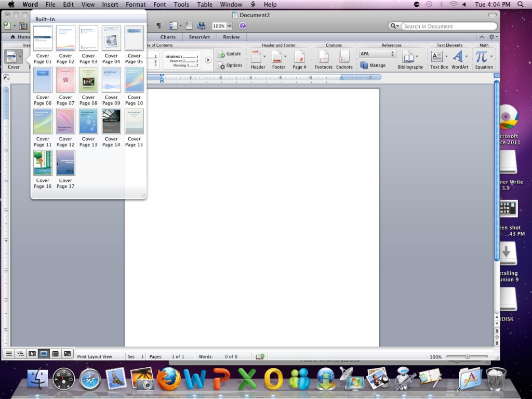Open Spotlight search in the menu bar
Viewport: 532px width, 399px height.
(x=520, y=4)
